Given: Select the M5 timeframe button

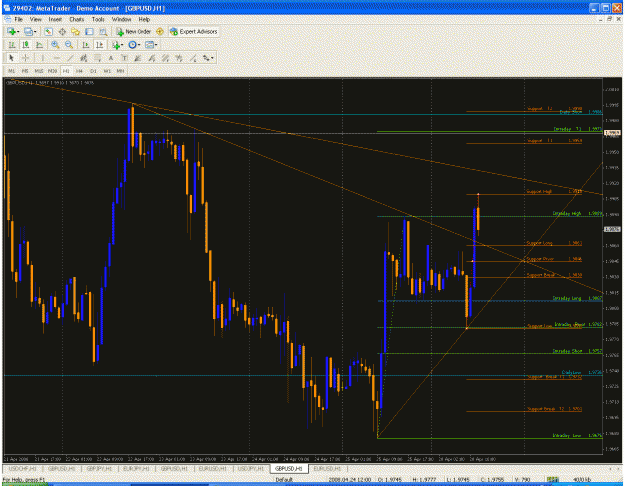Looking at the screenshot, I should (25, 71).
